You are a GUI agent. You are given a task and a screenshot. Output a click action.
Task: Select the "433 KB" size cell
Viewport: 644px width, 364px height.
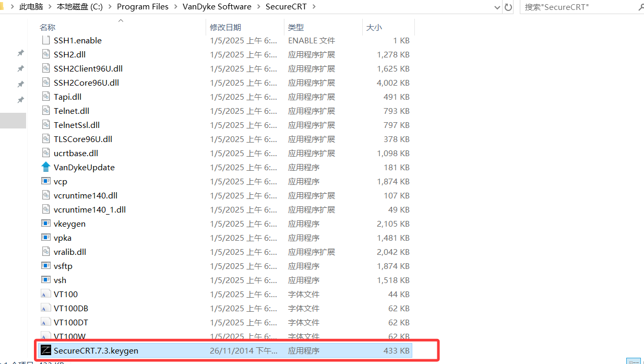pyautogui.click(x=397, y=350)
